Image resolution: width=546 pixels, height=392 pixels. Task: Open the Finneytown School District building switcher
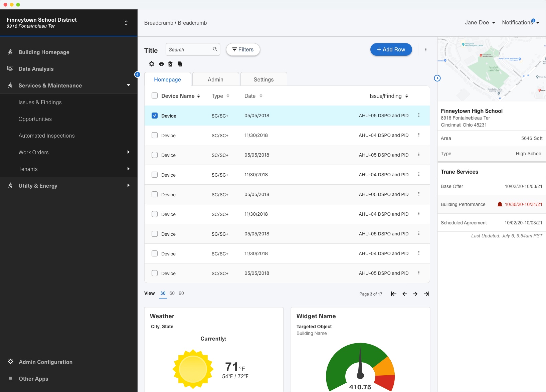coord(126,23)
